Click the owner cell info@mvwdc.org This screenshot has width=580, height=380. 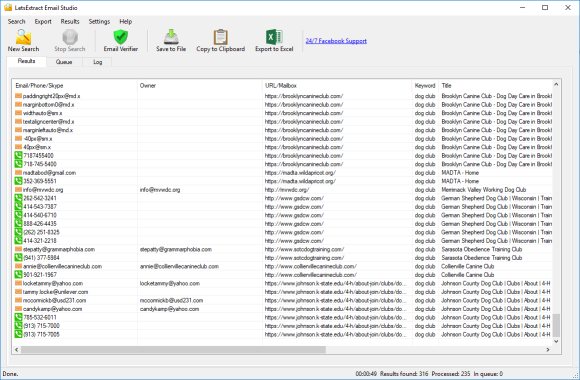(160, 190)
